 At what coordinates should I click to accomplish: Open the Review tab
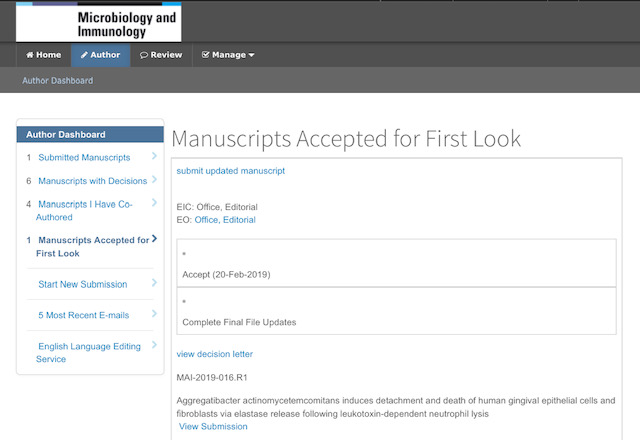tap(161, 55)
